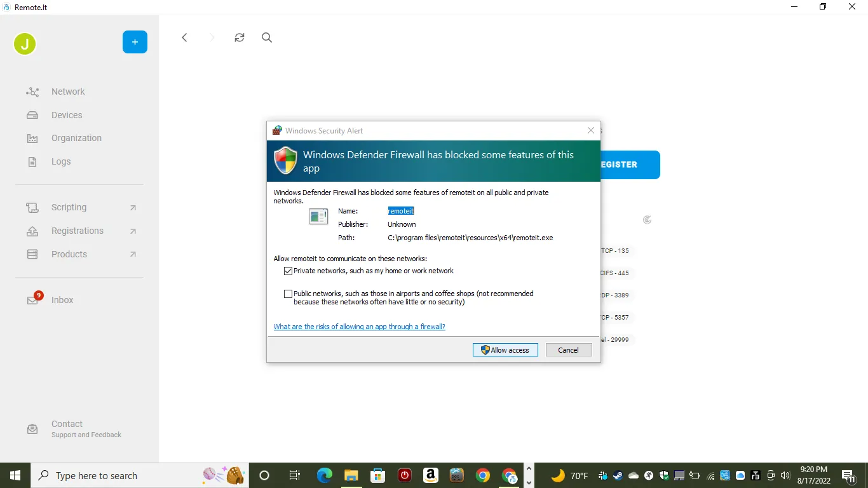Click the Steam tray icon

618,475
